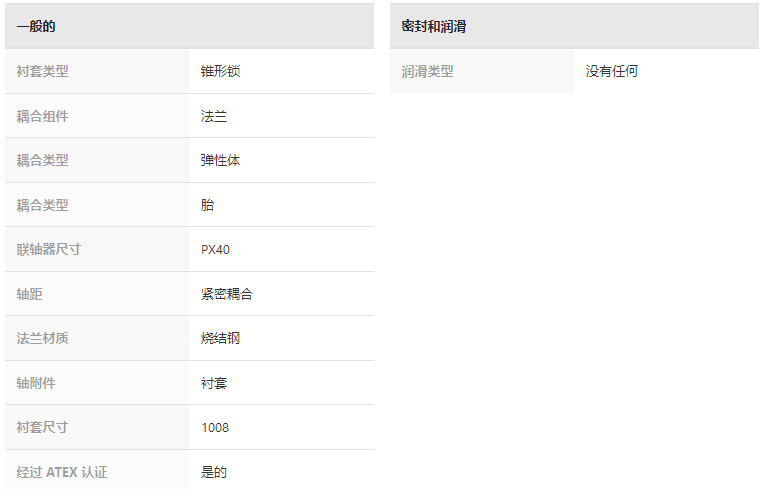Click the 密封和润滑 section header

574,26
